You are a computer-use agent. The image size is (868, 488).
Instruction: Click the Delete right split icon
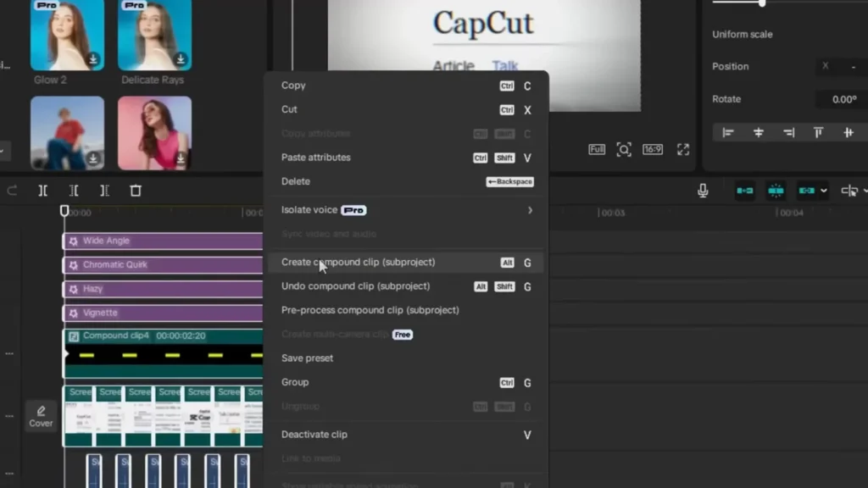[x=104, y=191]
